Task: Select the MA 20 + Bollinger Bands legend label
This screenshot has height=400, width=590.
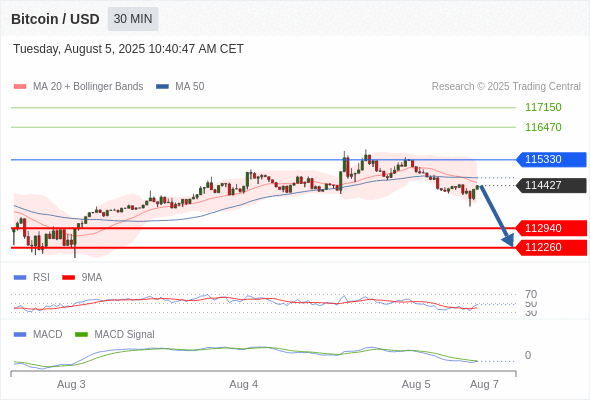Action: (x=88, y=87)
